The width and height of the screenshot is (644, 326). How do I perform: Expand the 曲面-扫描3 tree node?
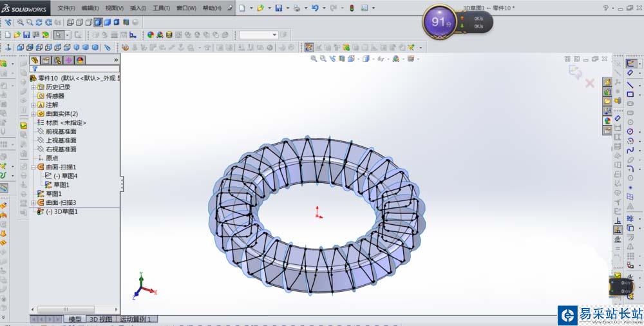[x=33, y=203]
